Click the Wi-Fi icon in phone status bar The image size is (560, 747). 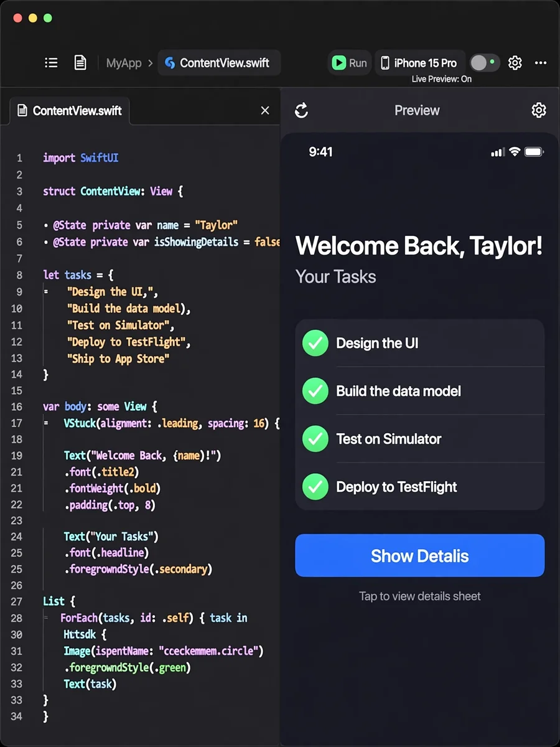click(x=515, y=152)
